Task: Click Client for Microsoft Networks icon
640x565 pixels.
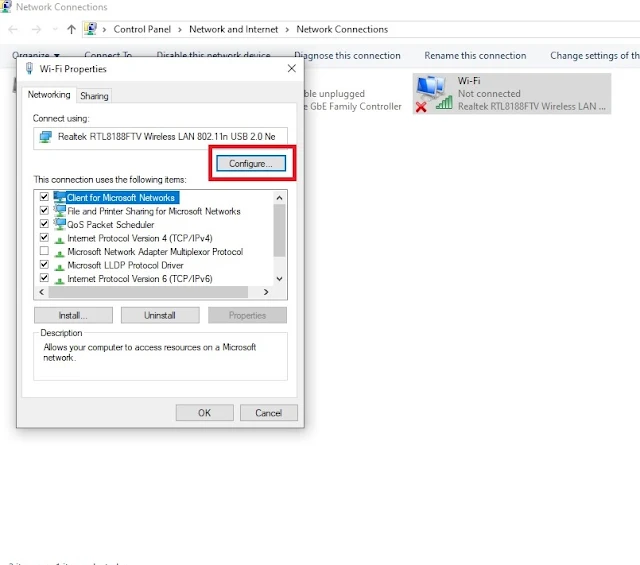Action: [x=60, y=197]
